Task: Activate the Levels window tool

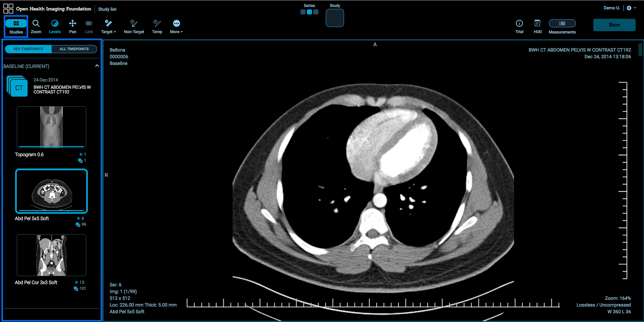Action: [x=55, y=26]
